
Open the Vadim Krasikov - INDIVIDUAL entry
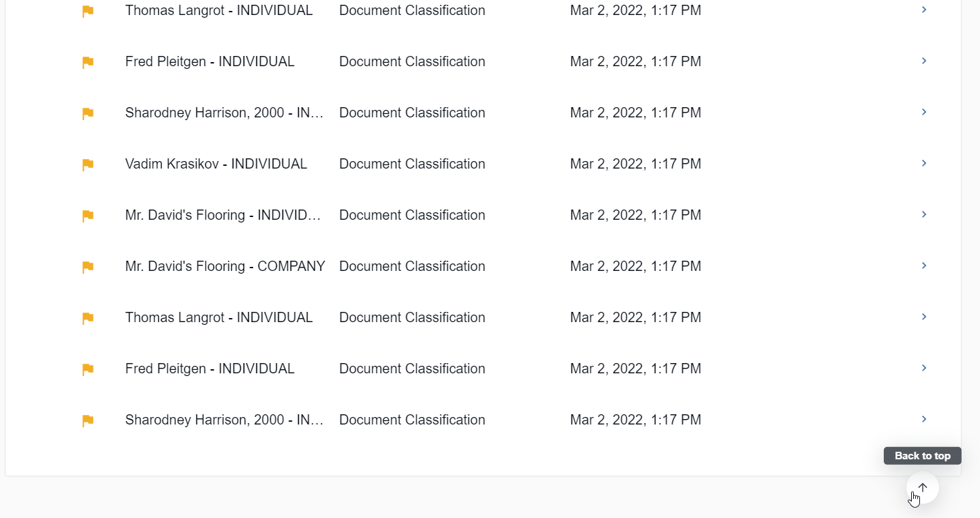(216, 164)
